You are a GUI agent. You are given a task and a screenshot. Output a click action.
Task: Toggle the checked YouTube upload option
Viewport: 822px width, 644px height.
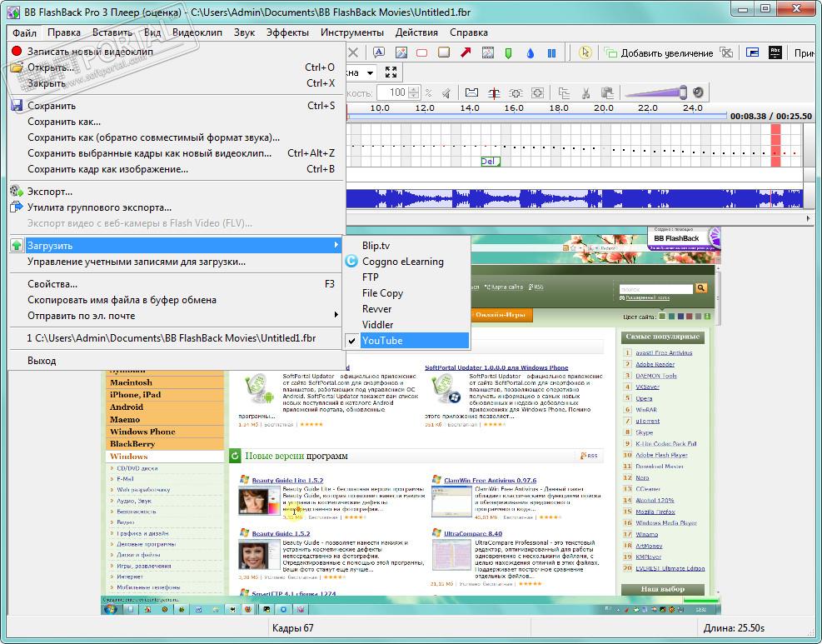tap(406, 341)
